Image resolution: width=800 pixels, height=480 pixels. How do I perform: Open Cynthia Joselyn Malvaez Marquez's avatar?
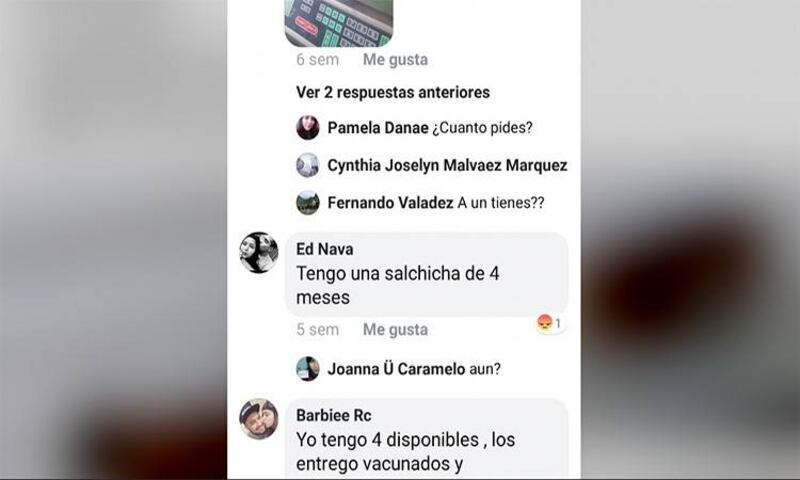tap(308, 165)
